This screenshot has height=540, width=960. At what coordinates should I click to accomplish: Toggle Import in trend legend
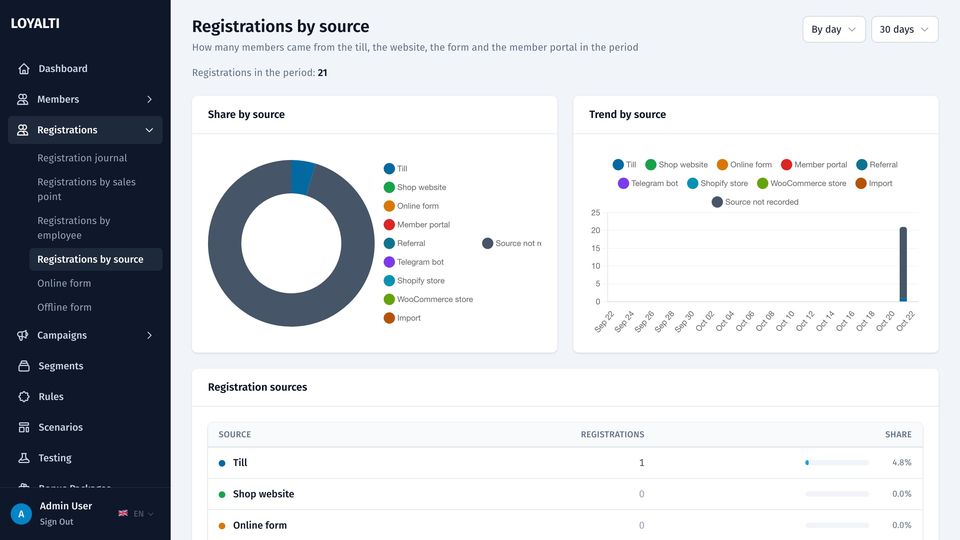874,183
